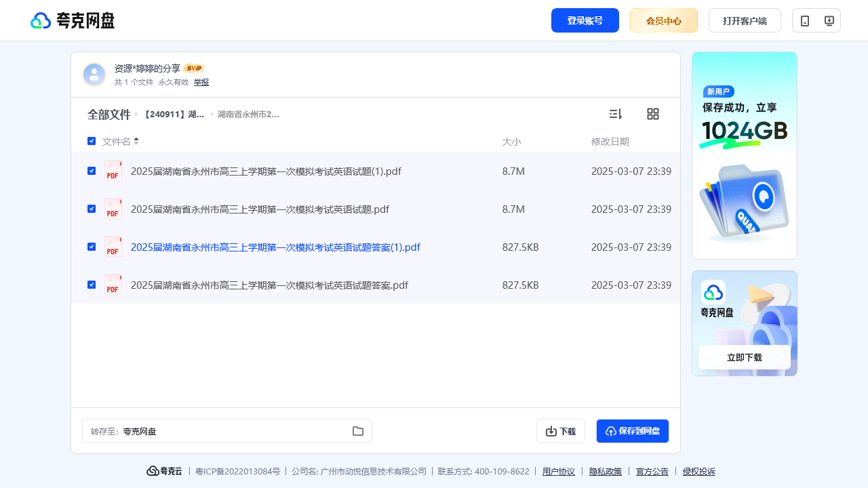Click 保存到网盘 button
The height and width of the screenshot is (488, 868).
coord(633,431)
